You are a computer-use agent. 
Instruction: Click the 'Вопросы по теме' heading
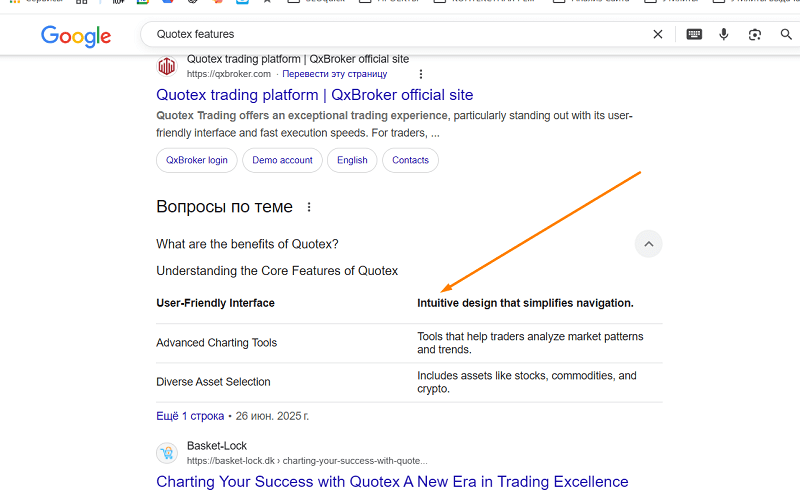pyautogui.click(x=224, y=207)
